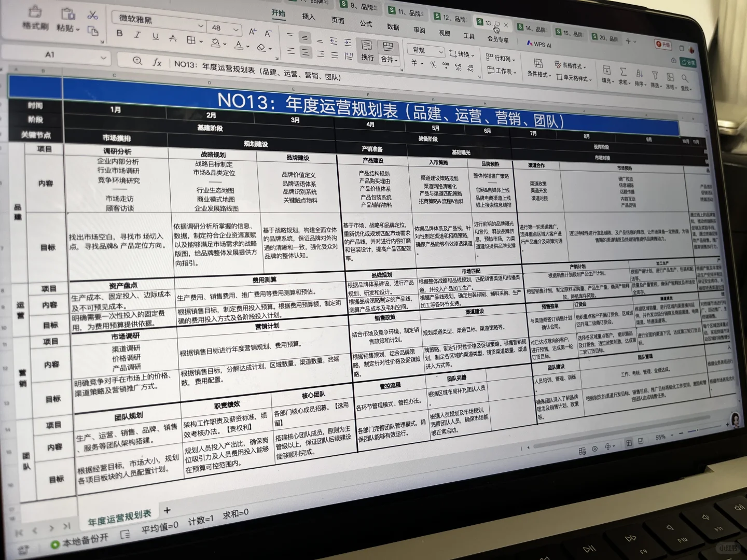This screenshot has width=747, height=560.
Task: Switch to the 数据 ribbon tab
Action: [393, 27]
